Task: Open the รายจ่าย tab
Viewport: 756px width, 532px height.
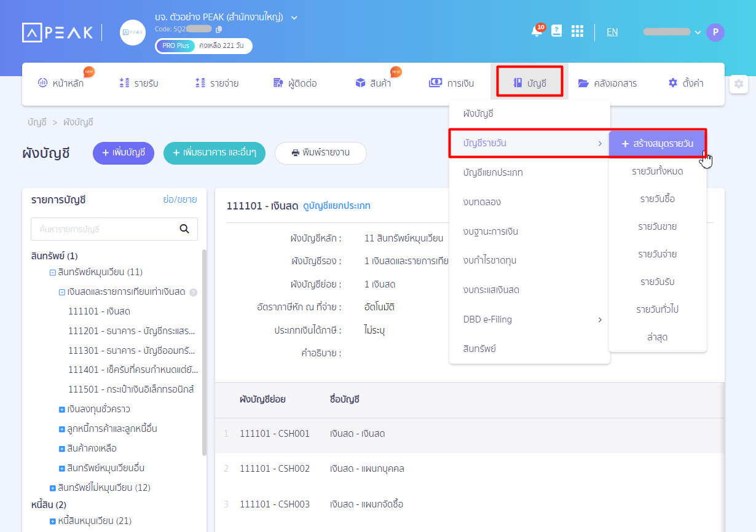Action: (217, 83)
